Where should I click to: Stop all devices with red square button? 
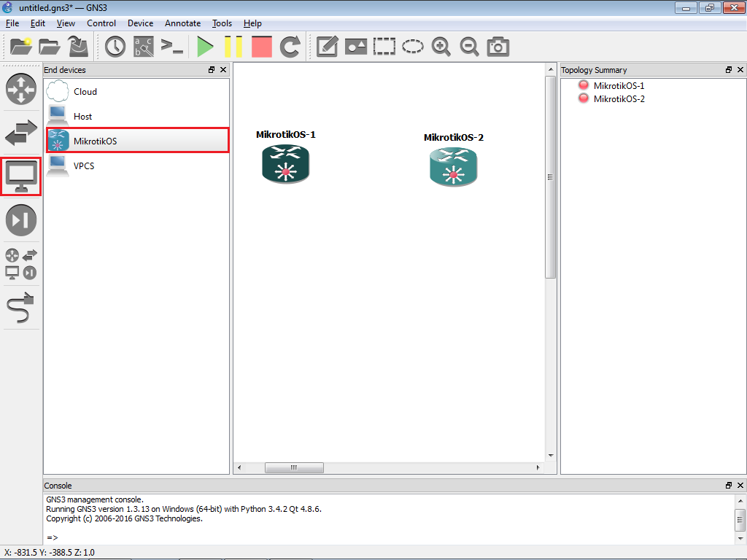coord(262,47)
